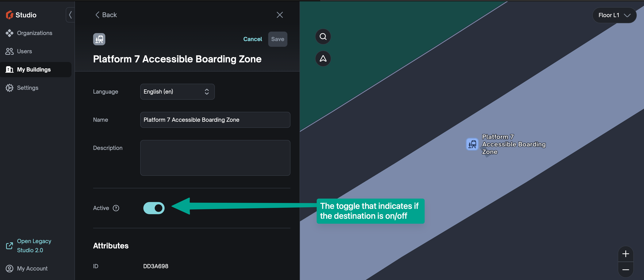Zoom out with the map minus button

[x=626, y=270]
